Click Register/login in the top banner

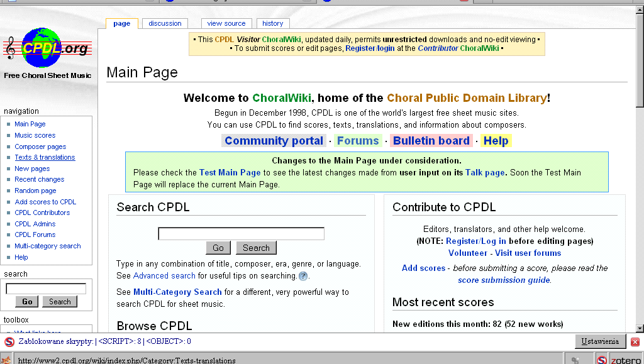(x=370, y=48)
